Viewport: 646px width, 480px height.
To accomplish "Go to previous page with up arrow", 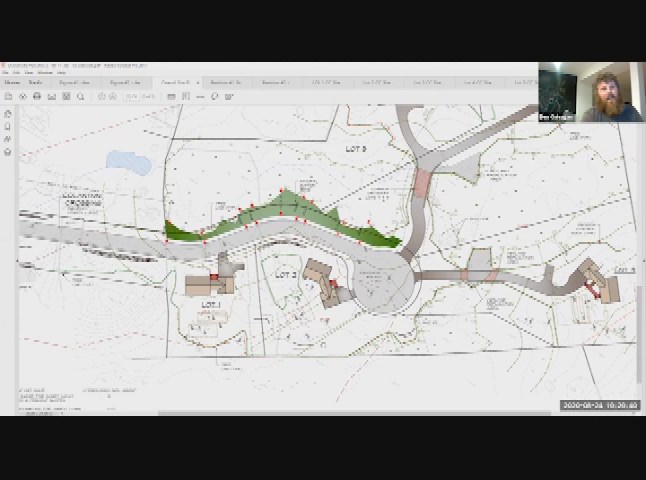I will (100, 97).
